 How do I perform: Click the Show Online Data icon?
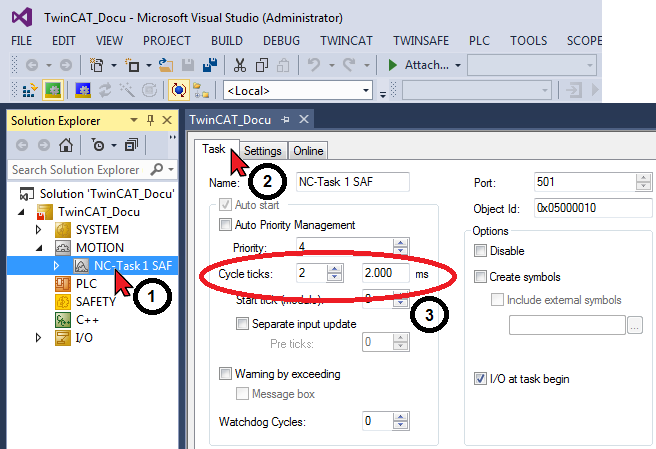click(x=179, y=90)
